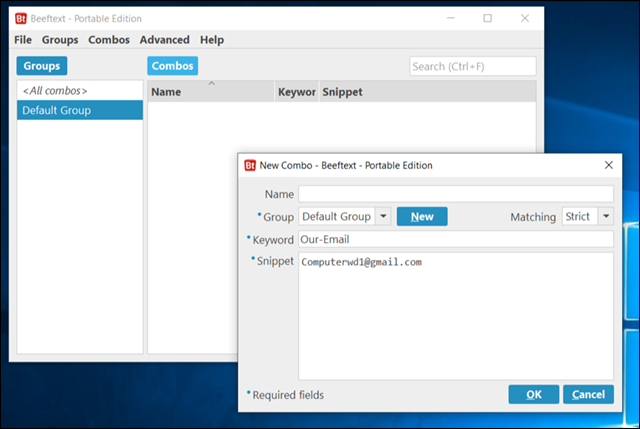Maximize the Beeftext main window

[487, 18]
